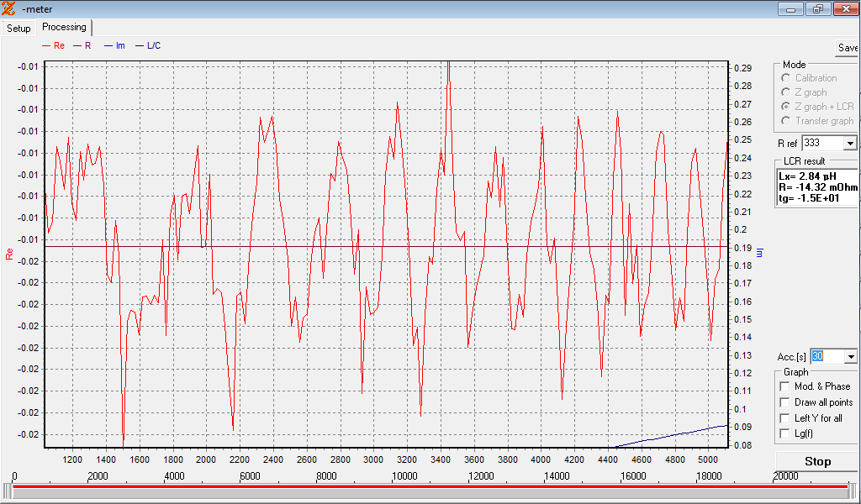The width and height of the screenshot is (861, 504).
Task: Click the Re legend entry
Action: [x=53, y=45]
